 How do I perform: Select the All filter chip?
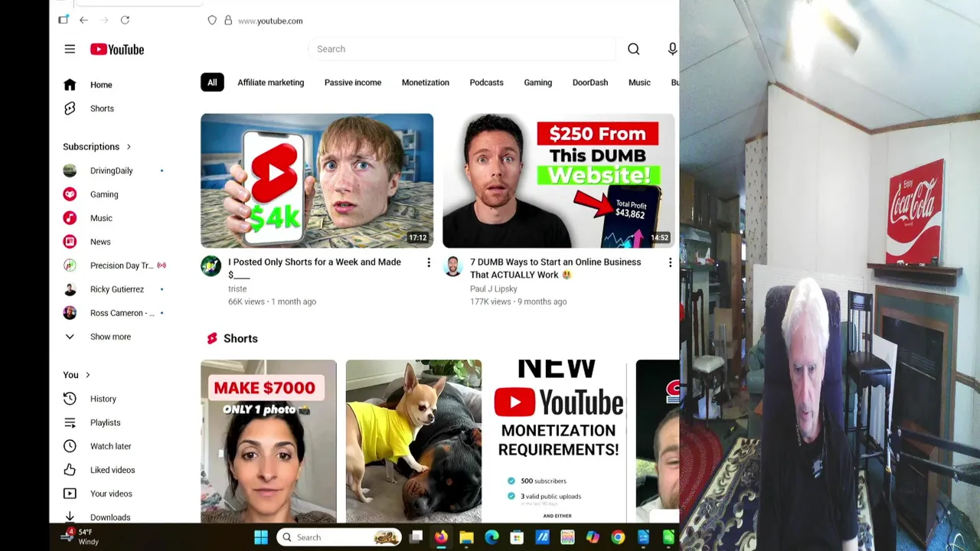coord(212,83)
